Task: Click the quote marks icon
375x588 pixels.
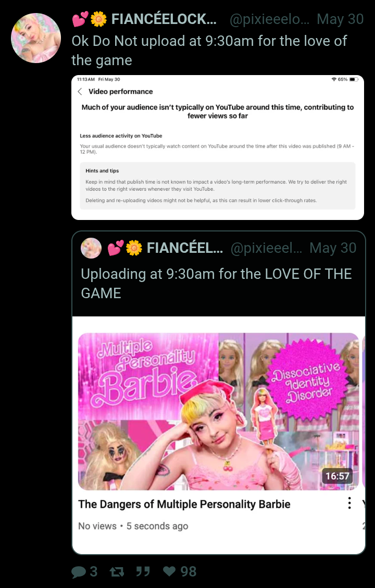Action: (143, 571)
